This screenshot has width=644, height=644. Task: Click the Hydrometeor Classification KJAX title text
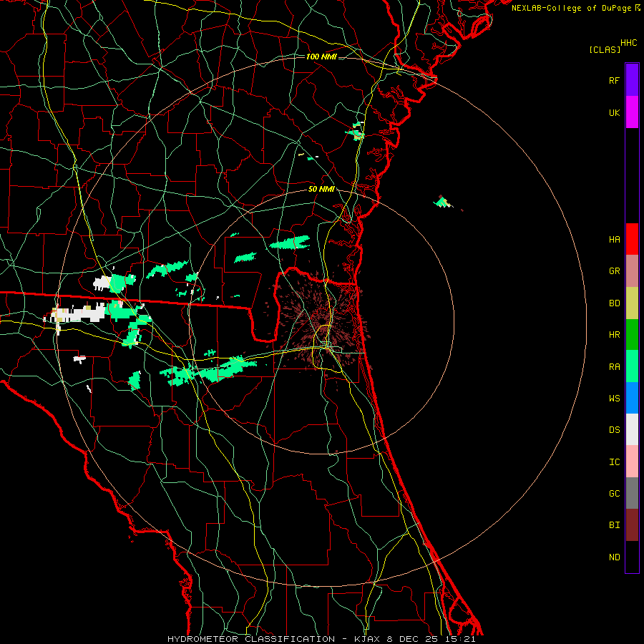321,639
